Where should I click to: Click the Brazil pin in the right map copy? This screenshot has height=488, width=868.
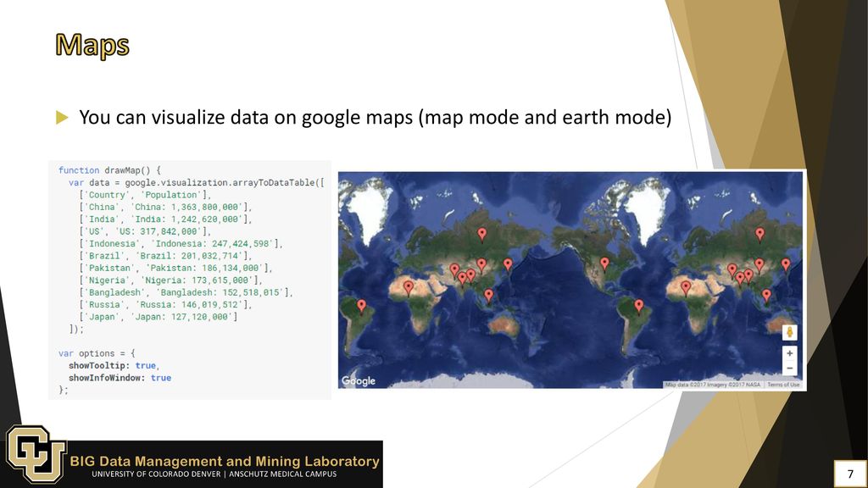[639, 306]
